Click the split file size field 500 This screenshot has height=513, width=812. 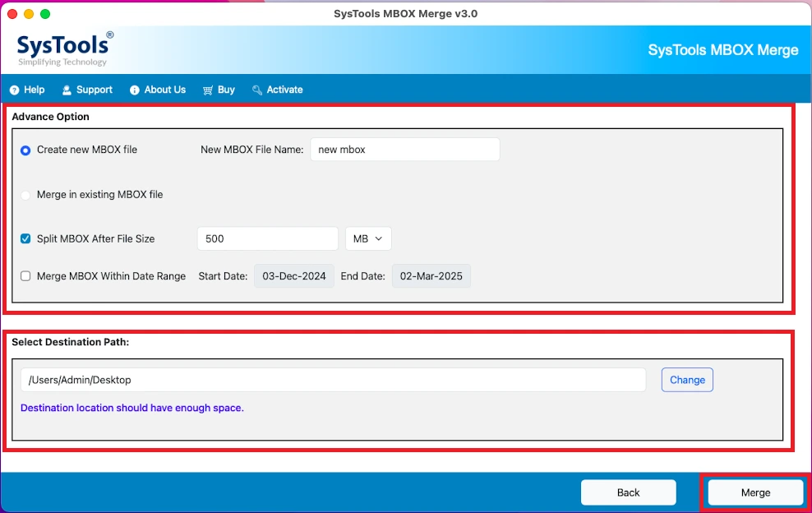pyautogui.click(x=268, y=239)
